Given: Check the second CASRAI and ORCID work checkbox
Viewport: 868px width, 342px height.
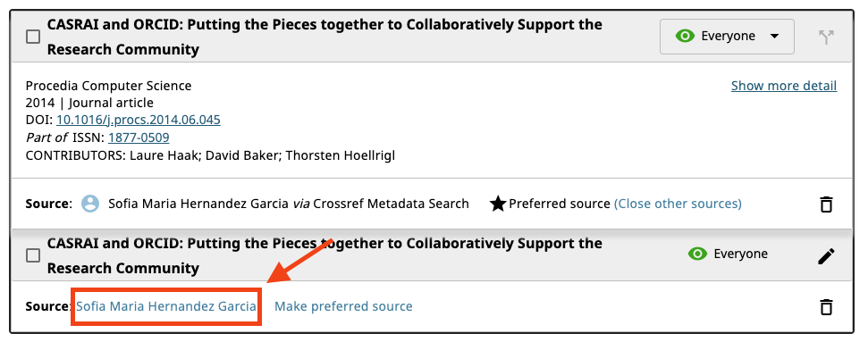Looking at the screenshot, I should coord(33,255).
